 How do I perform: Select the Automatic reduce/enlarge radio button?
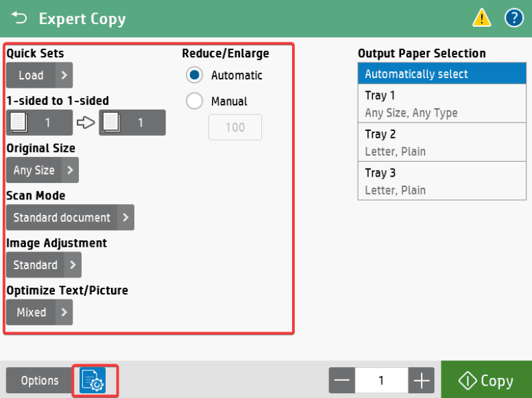[195, 75]
